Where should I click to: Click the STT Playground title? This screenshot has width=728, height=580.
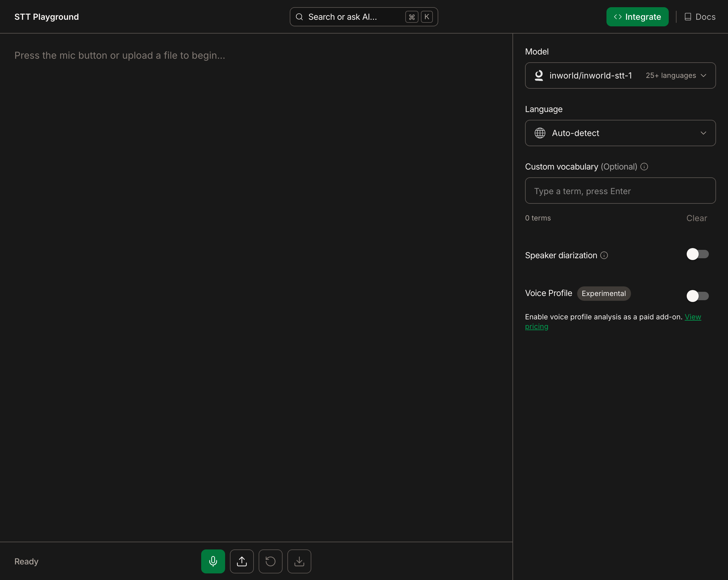47,17
